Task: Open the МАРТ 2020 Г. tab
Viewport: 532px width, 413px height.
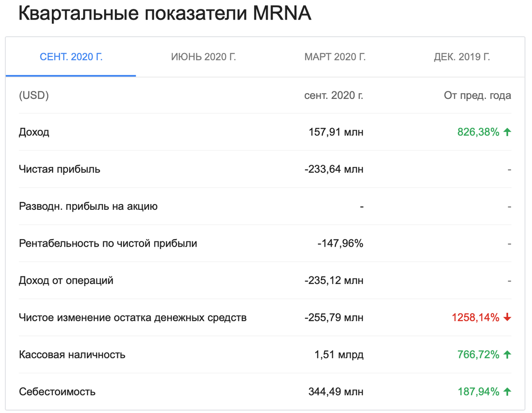Action: pyautogui.click(x=335, y=57)
